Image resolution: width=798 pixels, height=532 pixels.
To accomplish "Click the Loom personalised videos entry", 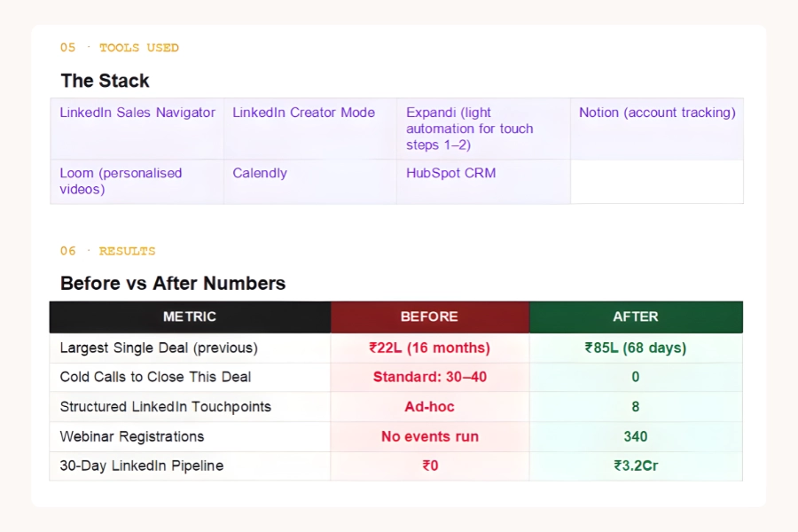I will coord(120,181).
